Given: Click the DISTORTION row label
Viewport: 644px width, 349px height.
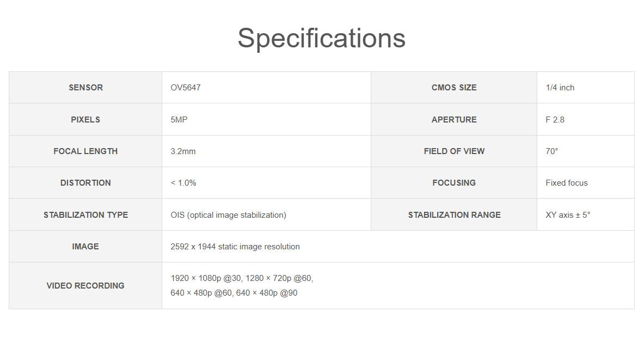Looking at the screenshot, I should pyautogui.click(x=85, y=183).
